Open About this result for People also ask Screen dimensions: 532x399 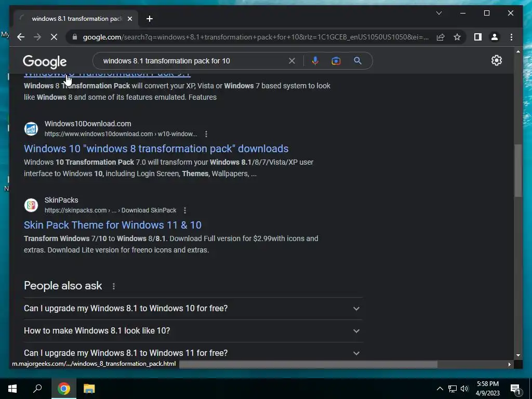pos(114,286)
